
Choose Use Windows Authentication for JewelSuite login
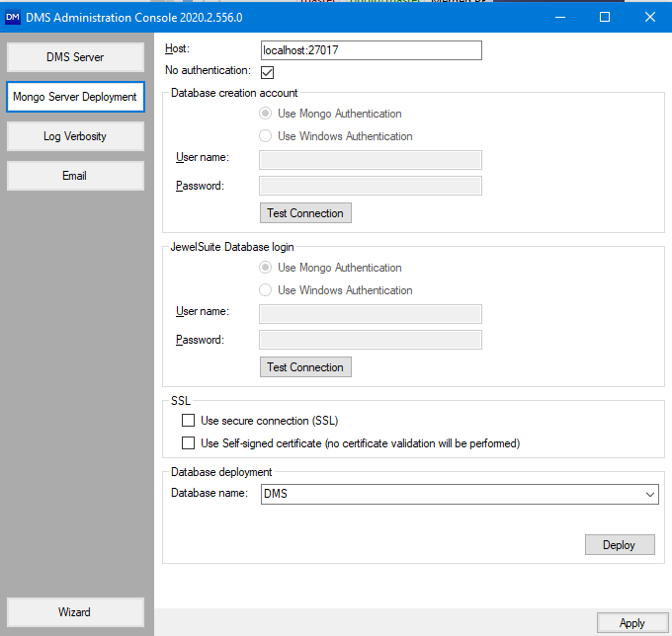click(265, 290)
